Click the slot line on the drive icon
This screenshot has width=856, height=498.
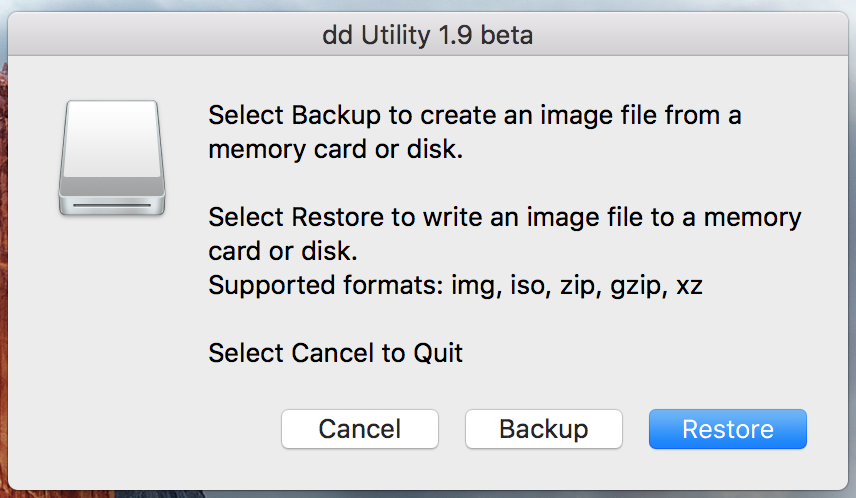point(111,204)
